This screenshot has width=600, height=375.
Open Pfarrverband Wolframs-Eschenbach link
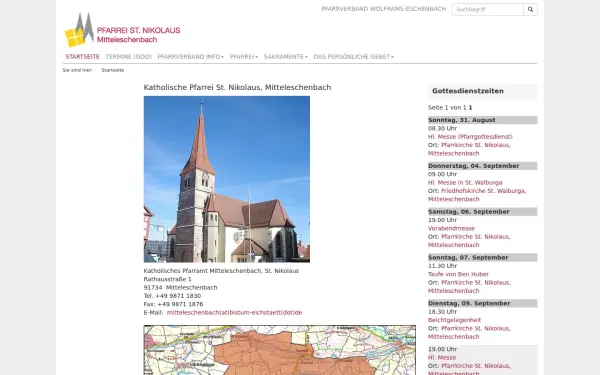click(x=383, y=9)
